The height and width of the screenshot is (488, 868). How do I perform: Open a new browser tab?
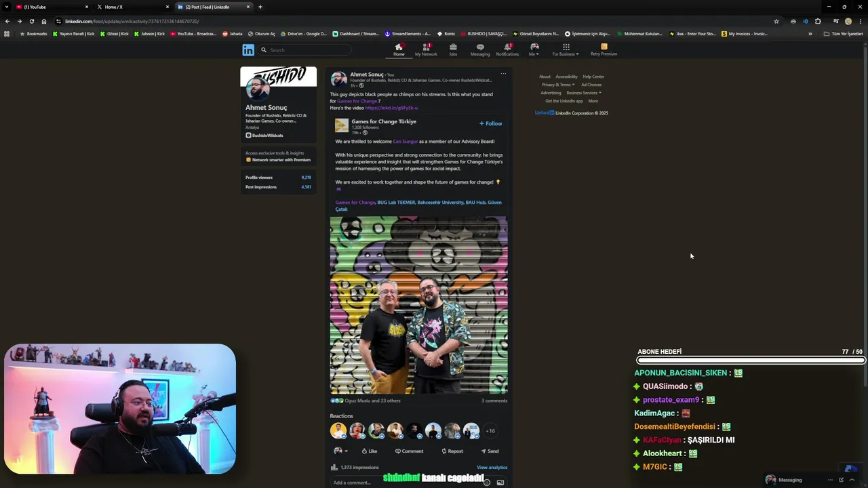coord(260,7)
